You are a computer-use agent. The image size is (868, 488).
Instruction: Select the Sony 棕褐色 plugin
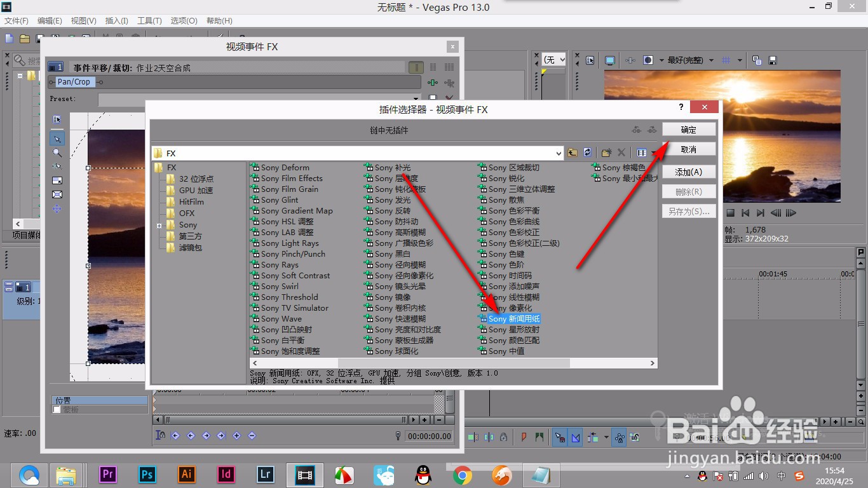pos(618,167)
